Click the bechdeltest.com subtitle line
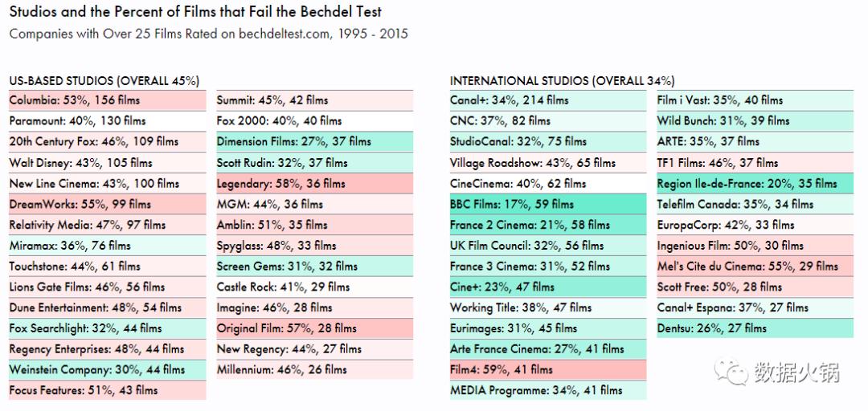 click(208, 34)
